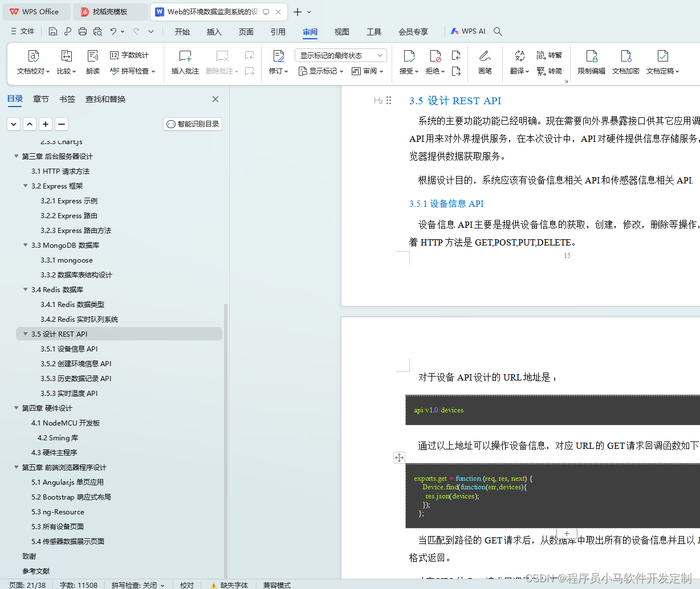
Task: Close the 目录 navigation pane
Action: [x=215, y=99]
